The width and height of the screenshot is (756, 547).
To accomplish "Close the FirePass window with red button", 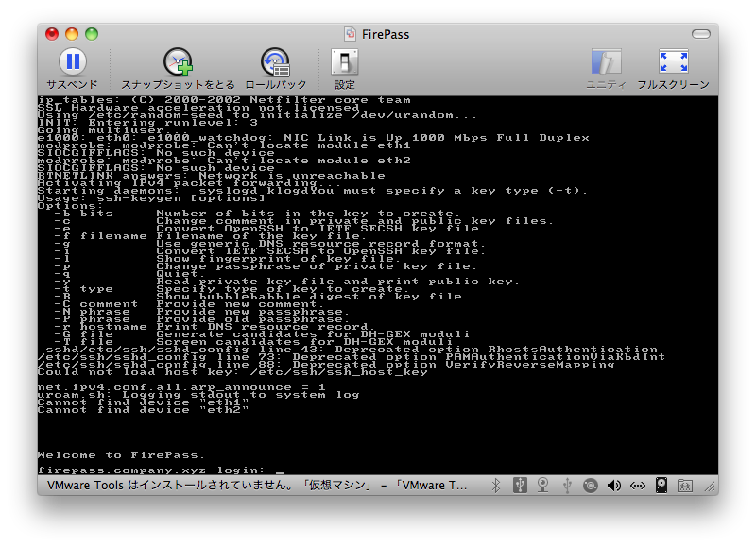I will [x=52, y=34].
